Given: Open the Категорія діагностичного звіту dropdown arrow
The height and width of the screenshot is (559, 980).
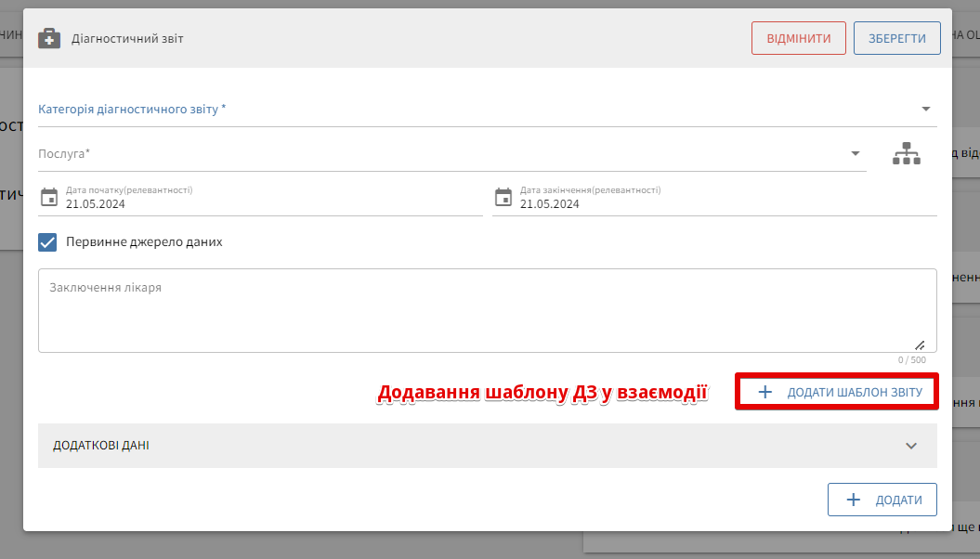Looking at the screenshot, I should [925, 109].
